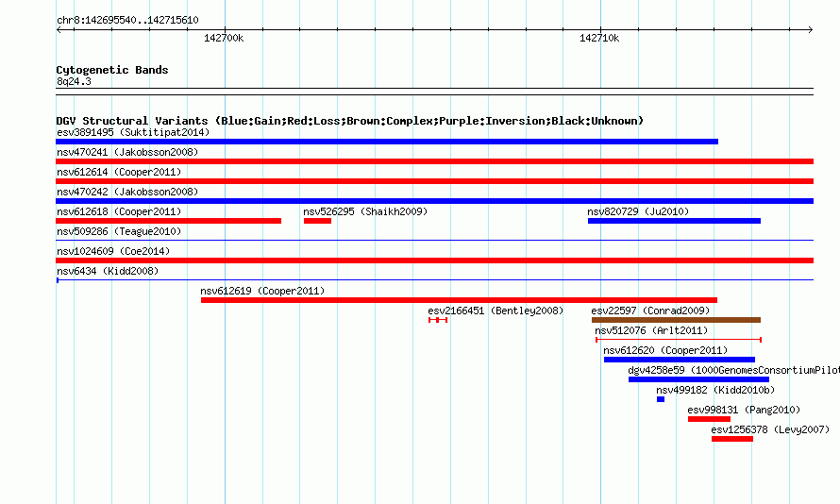Image resolution: width=840 pixels, height=504 pixels.
Task: Select the red esv998131 loss bar
Action: 710,419
